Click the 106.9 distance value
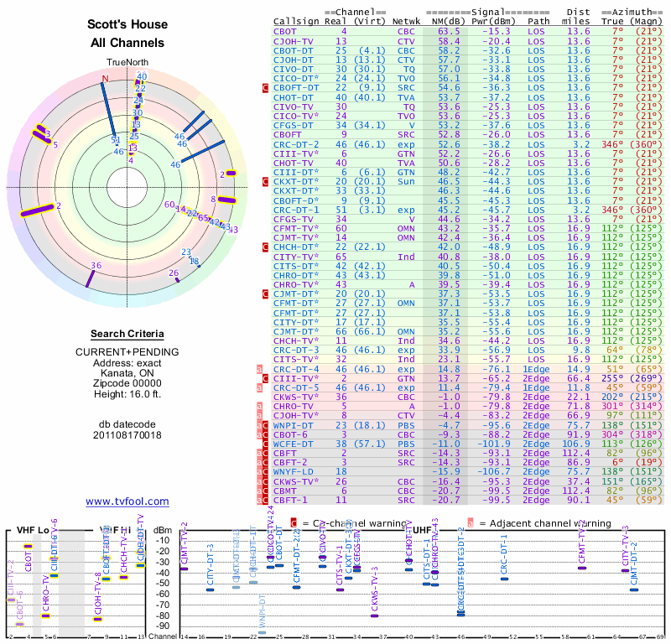Screen dimensions: 671x644 (x=575, y=444)
